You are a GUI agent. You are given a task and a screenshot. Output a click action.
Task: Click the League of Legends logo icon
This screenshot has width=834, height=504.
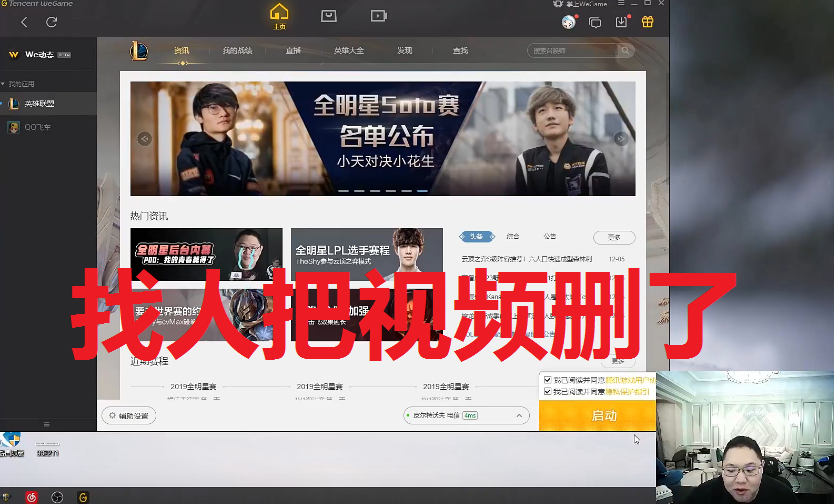[x=139, y=50]
